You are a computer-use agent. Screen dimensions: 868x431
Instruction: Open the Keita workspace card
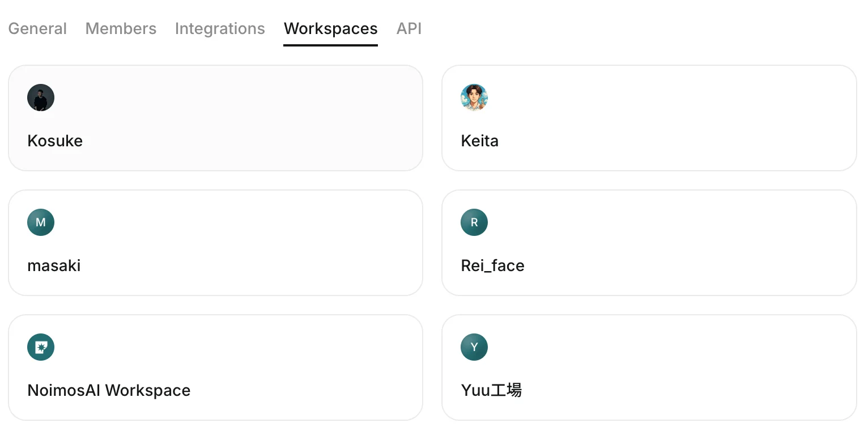[x=649, y=118]
